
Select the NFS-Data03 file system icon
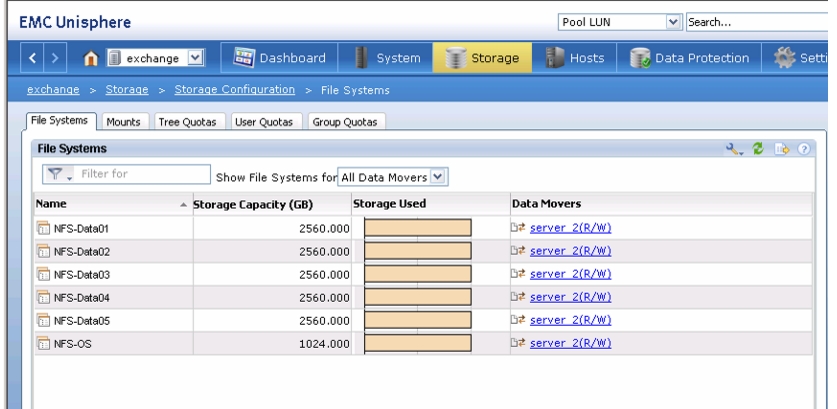click(43, 274)
